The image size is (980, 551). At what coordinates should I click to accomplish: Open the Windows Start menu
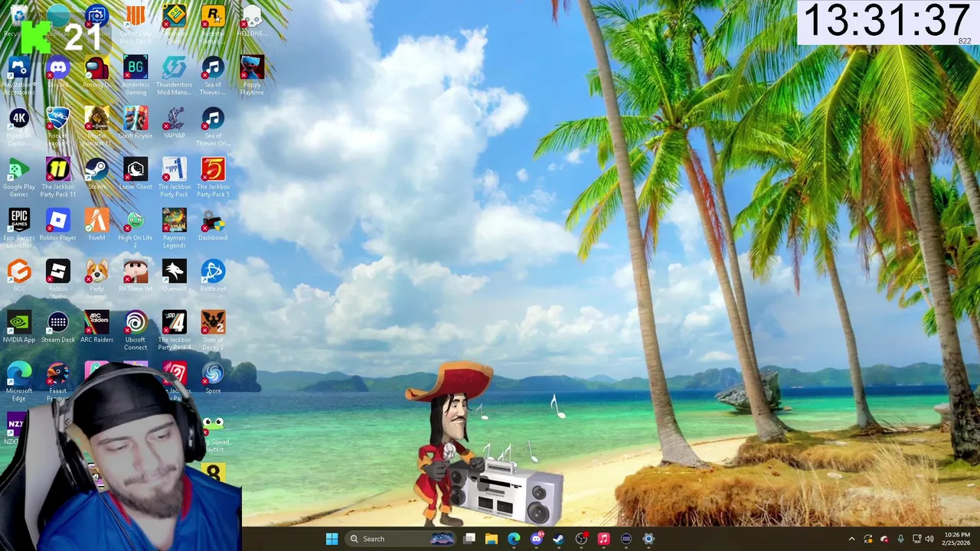[332, 539]
